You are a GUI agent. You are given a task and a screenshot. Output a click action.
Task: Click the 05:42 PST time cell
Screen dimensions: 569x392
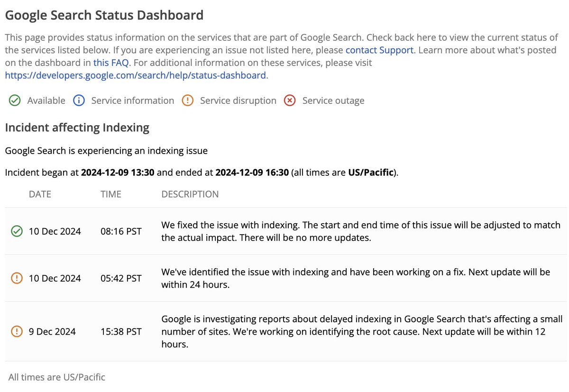(x=121, y=278)
